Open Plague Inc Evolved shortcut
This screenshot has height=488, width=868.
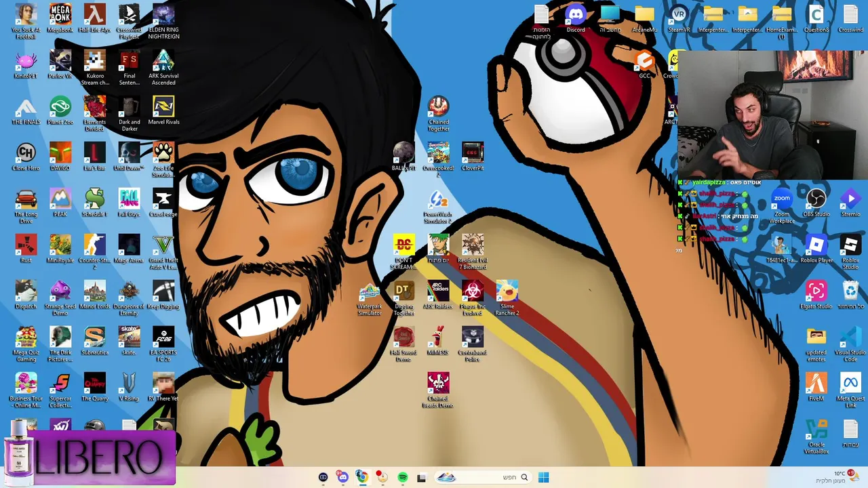pos(473,298)
